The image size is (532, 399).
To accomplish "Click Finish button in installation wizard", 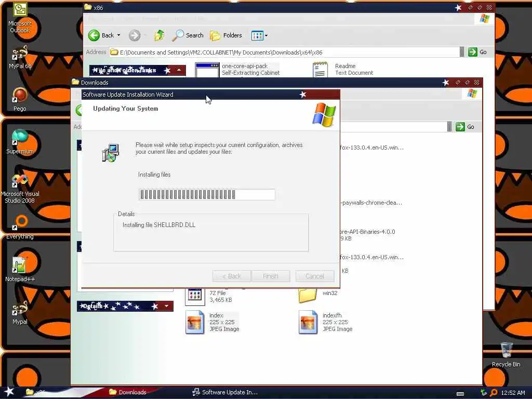I will click(x=270, y=276).
